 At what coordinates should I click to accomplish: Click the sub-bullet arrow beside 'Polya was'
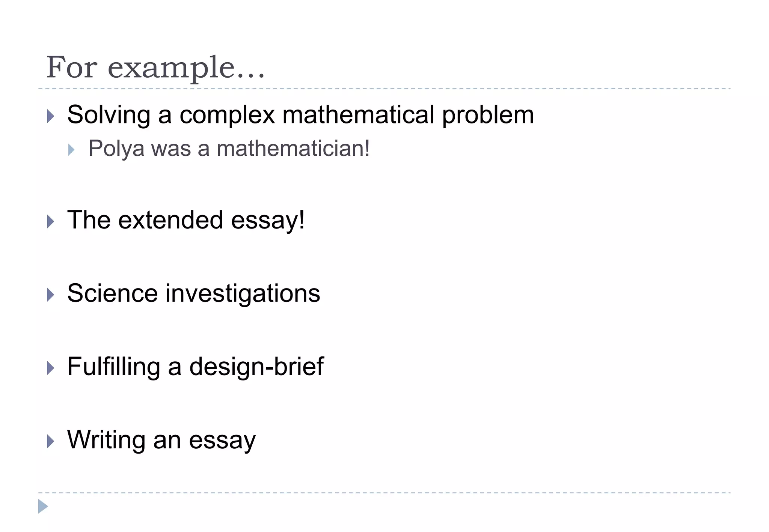pos(71,150)
